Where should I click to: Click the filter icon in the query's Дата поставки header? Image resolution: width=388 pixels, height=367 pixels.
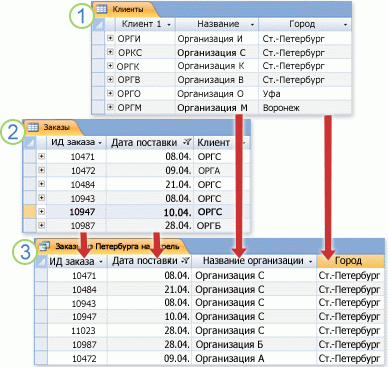(186, 261)
